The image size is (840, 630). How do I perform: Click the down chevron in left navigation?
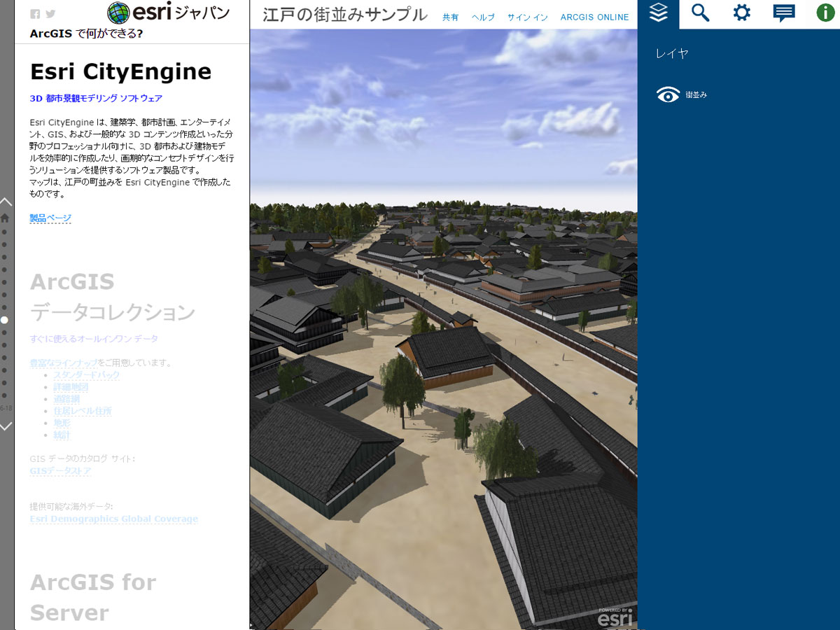[x=6, y=426]
